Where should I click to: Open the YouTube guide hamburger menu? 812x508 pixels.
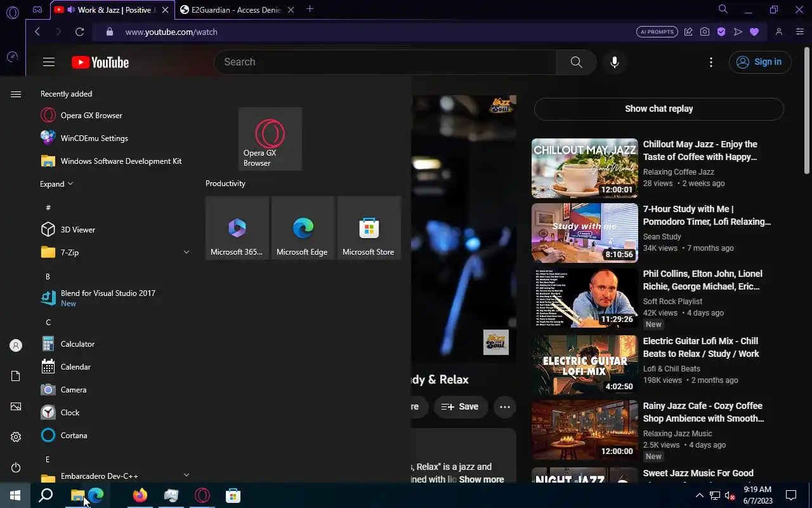tap(49, 62)
